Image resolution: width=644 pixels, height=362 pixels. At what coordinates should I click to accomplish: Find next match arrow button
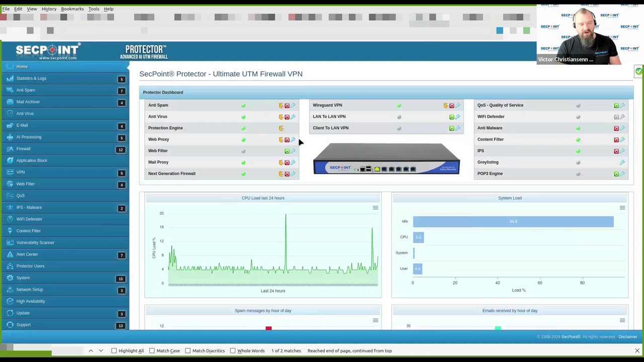[x=101, y=351]
